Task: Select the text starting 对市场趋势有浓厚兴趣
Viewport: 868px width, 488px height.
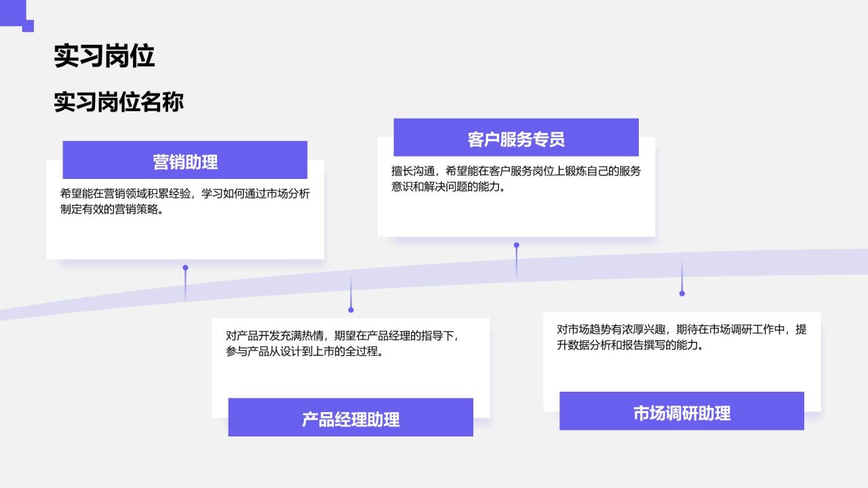Action: pyautogui.click(x=682, y=337)
